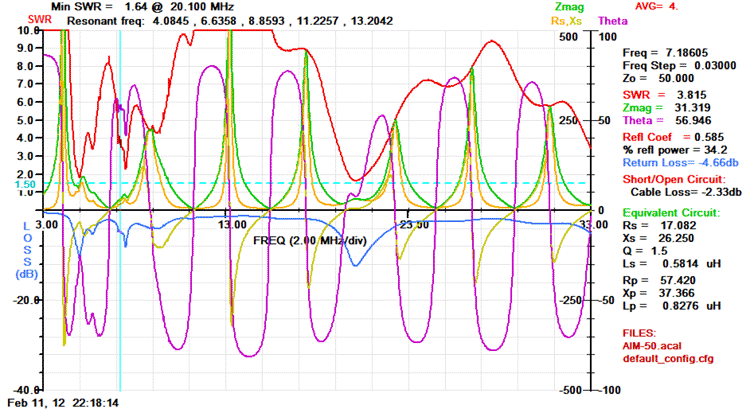Click the FREQ (2.00 MHz/div) axis label
This screenshot has height=413, width=750.
point(305,241)
